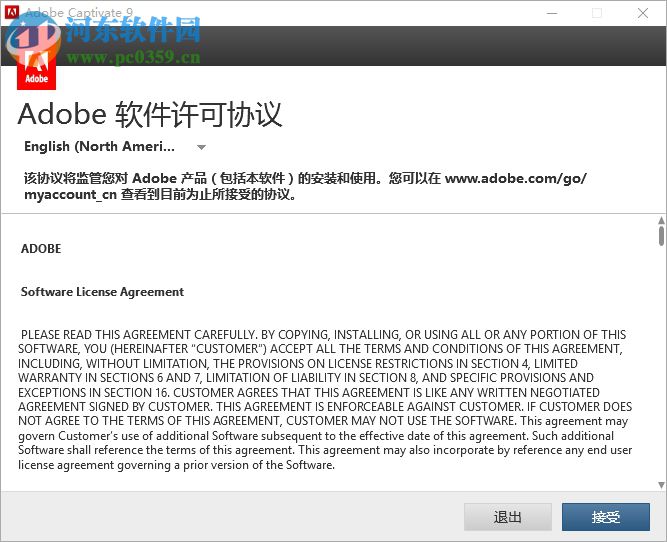Viewport: 667px width, 542px height.
Task: Click the "Adobe 软件许可协议" title
Action: coord(150,114)
